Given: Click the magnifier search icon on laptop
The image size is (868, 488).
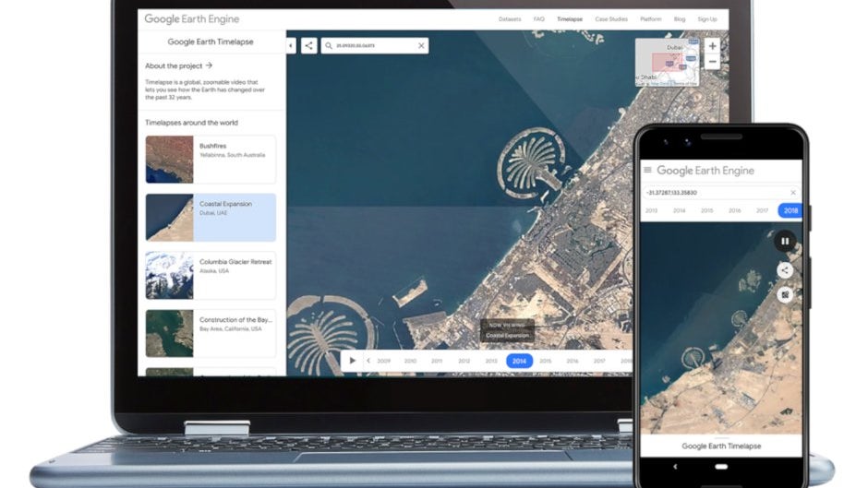Looking at the screenshot, I should click(x=329, y=45).
